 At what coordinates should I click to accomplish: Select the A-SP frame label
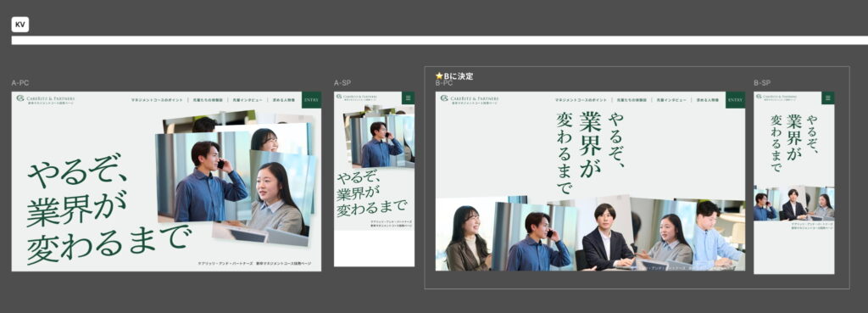pos(342,83)
